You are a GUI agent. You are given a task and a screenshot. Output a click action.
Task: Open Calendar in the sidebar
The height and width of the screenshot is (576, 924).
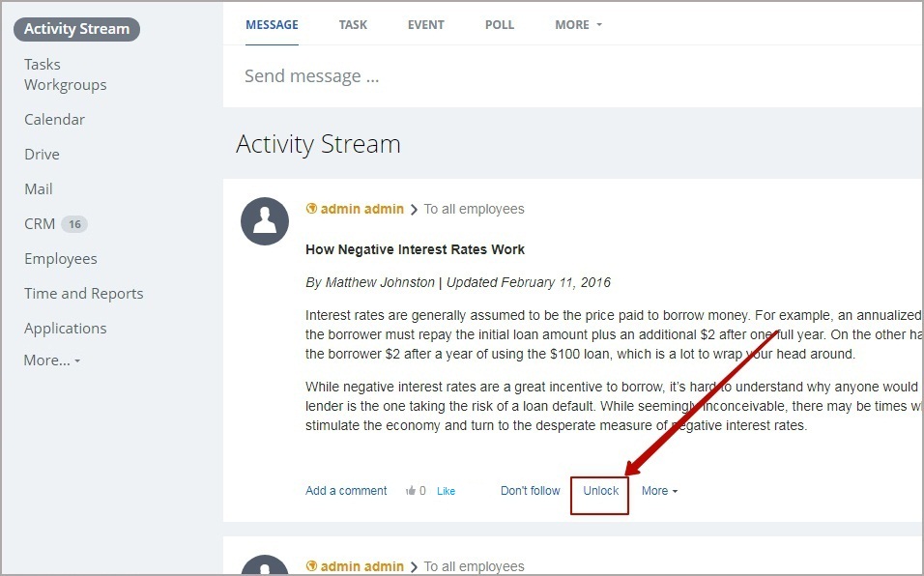click(54, 120)
